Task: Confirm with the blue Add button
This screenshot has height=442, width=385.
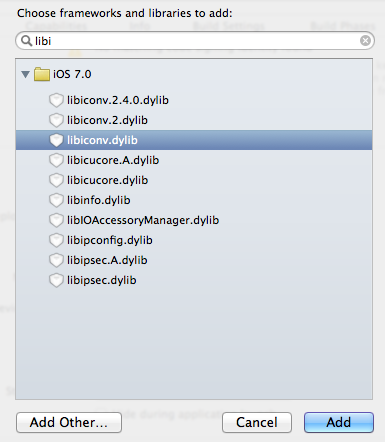Action: 339,422
